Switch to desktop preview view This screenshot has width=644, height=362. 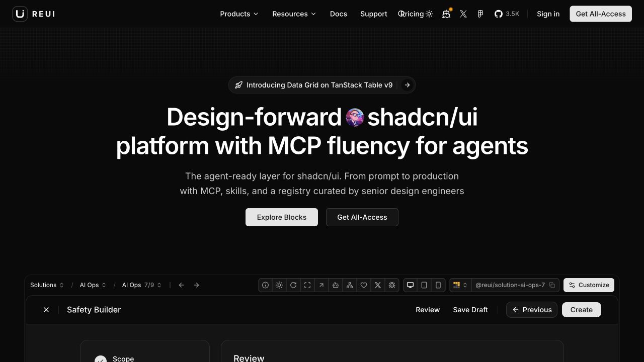pyautogui.click(x=410, y=285)
